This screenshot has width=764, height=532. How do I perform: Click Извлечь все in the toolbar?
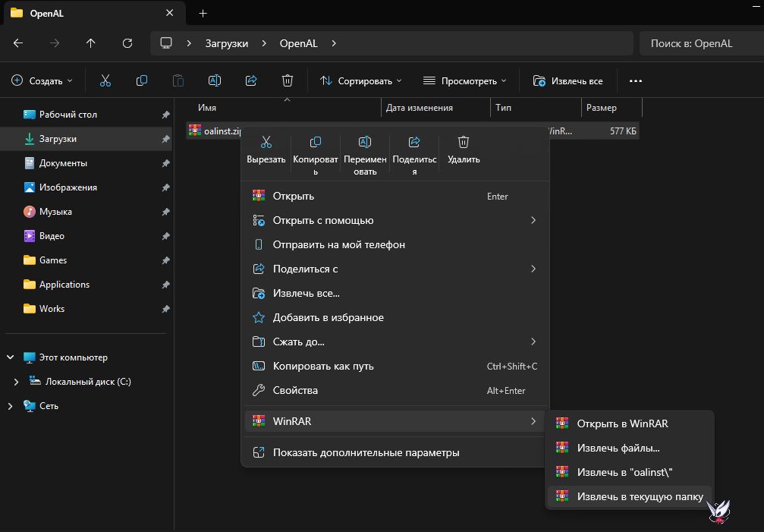(x=568, y=81)
